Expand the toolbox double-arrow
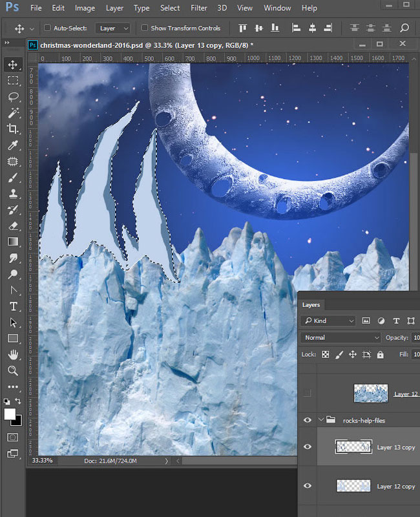This screenshot has width=420, height=517. click(7, 43)
